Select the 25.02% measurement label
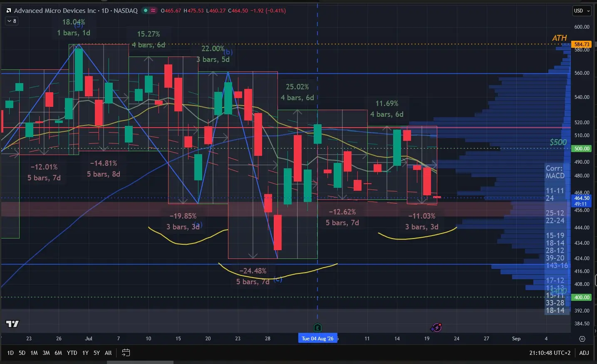 tap(297, 87)
